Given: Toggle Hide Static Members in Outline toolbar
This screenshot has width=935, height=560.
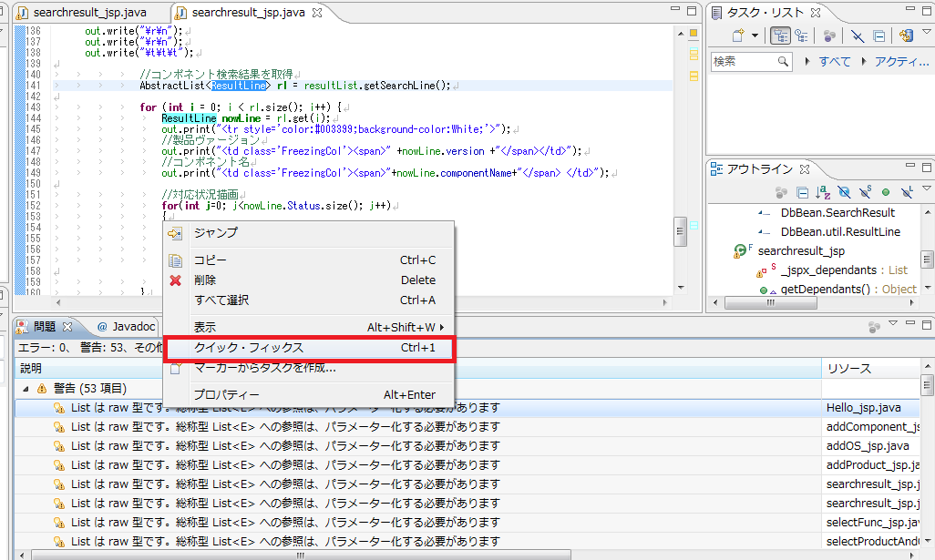Looking at the screenshot, I should (x=865, y=192).
